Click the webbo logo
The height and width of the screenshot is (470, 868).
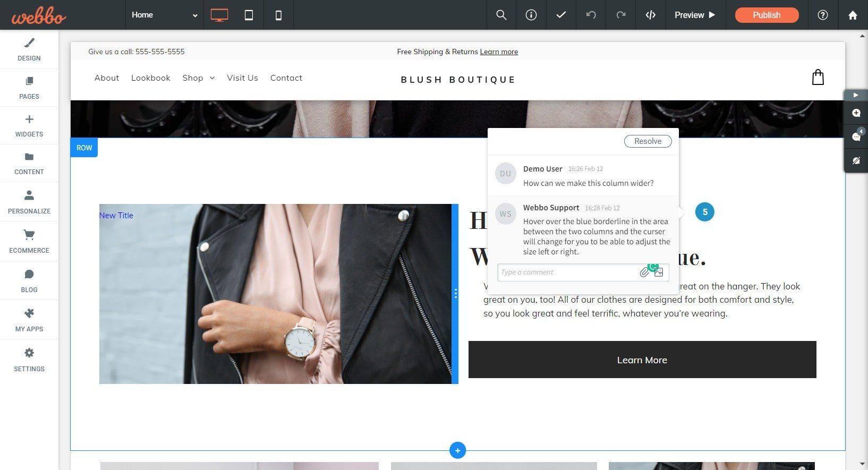pyautogui.click(x=39, y=16)
